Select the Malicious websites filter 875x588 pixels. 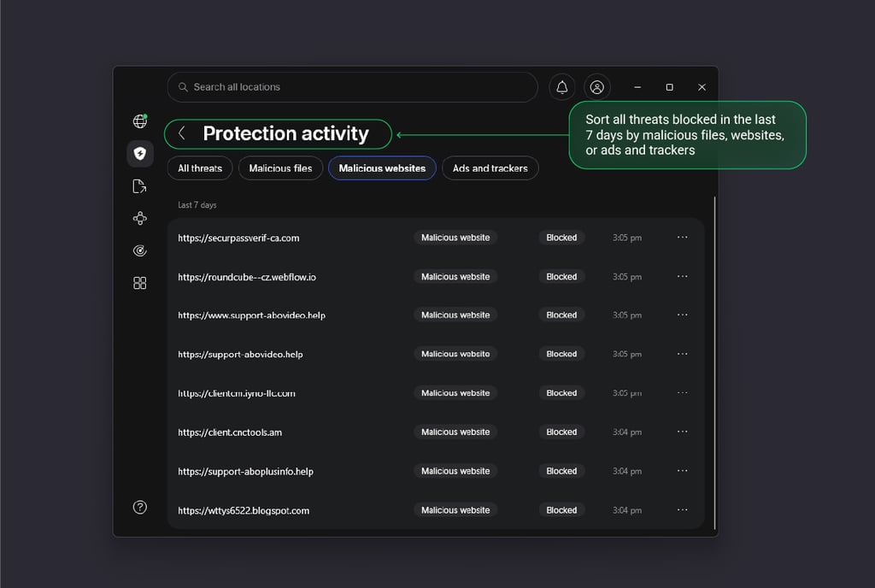pyautogui.click(x=382, y=168)
